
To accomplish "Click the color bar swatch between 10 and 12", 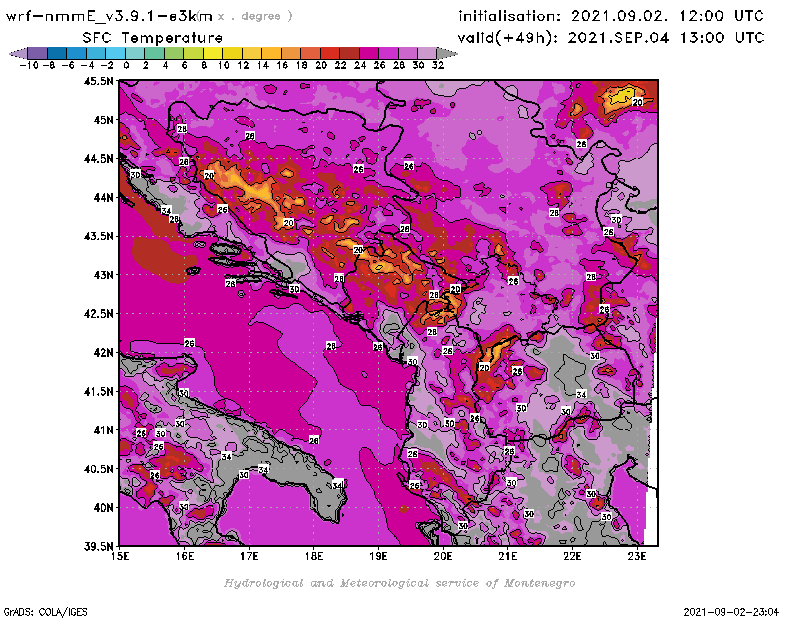I will 233,54.
